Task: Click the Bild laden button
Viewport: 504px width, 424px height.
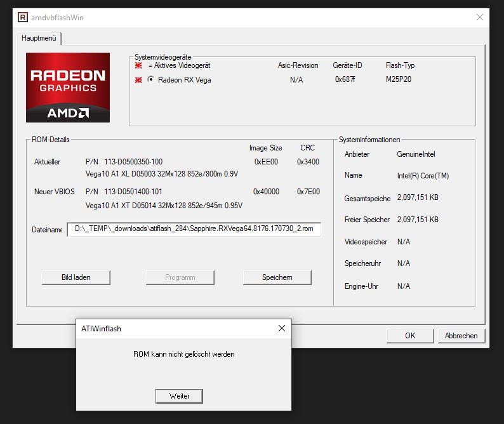Action: coord(76,277)
